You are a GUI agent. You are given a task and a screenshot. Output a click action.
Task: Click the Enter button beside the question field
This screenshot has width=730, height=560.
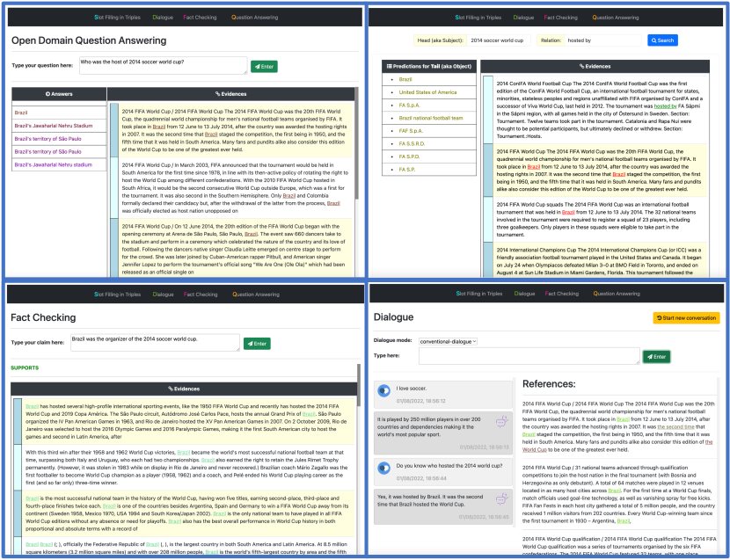[264, 67]
